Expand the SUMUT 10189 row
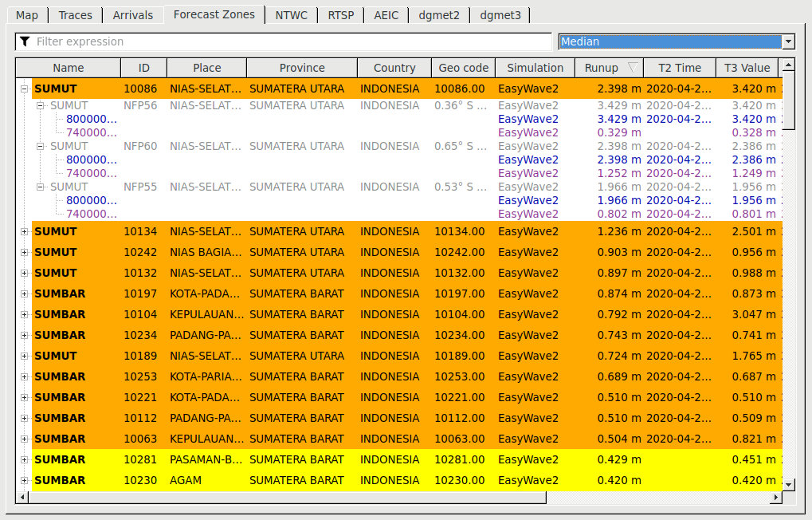The image size is (812, 520). click(x=25, y=357)
